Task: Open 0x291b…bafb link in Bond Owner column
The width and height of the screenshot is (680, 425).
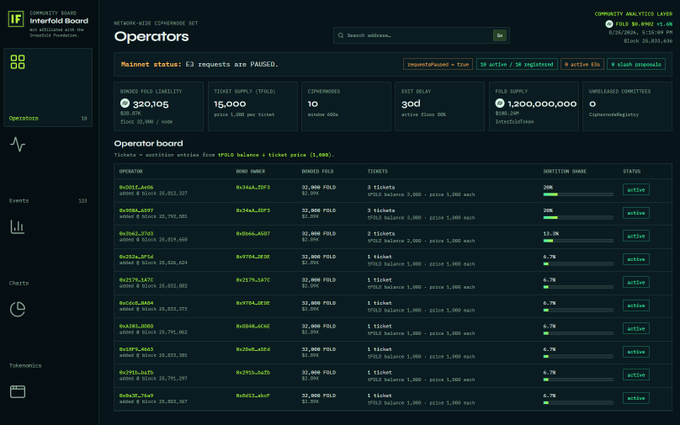Action: tap(253, 373)
